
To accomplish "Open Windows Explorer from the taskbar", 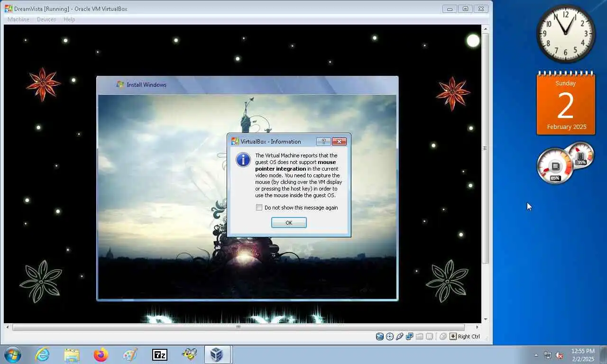I will 72,355.
